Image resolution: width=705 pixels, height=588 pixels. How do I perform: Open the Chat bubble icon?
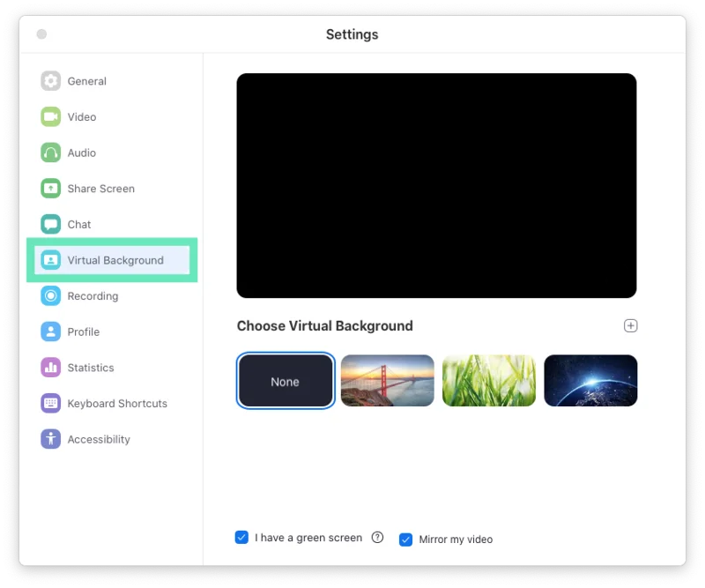51,225
